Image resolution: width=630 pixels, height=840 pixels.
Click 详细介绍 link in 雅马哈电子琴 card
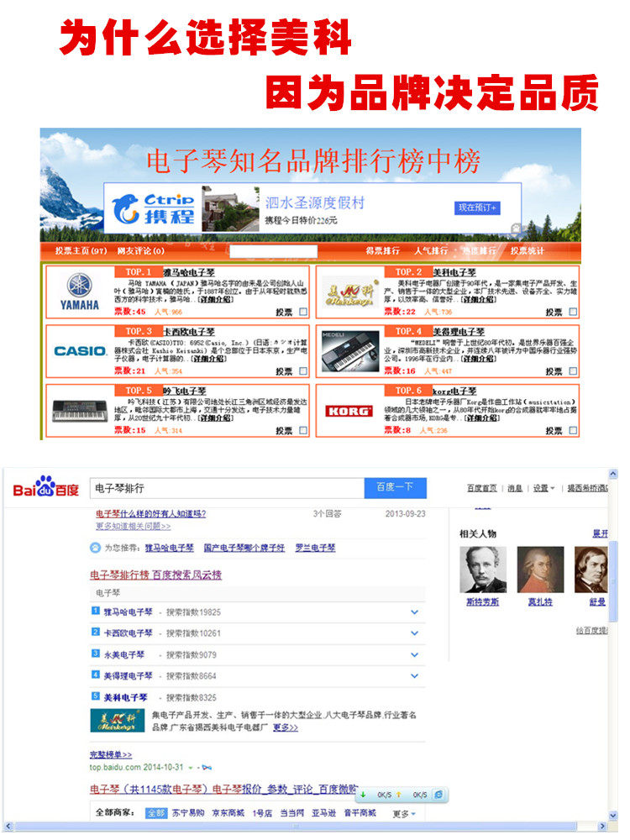[x=215, y=300]
